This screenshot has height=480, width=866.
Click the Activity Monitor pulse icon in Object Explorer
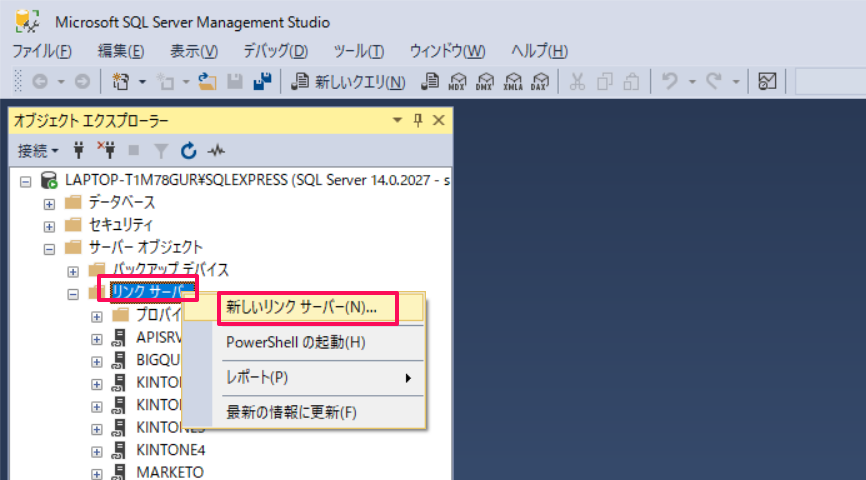(216, 150)
